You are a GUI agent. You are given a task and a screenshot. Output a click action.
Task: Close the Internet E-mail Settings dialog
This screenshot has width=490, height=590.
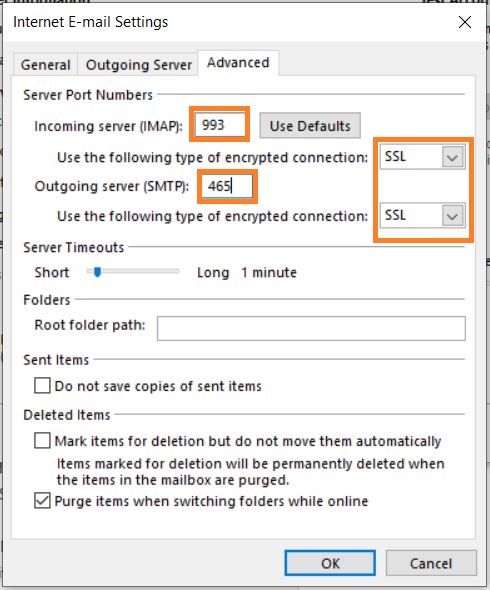pos(465,22)
